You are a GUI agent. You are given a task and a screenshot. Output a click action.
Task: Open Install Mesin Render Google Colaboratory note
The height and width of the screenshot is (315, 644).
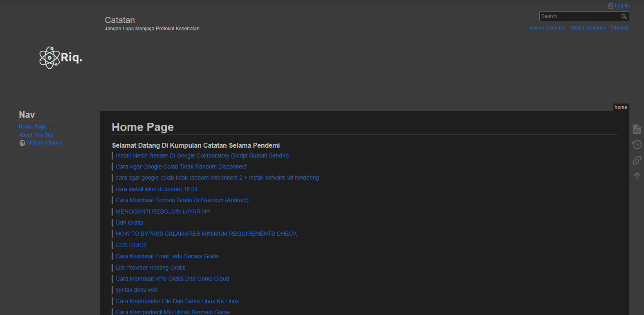click(202, 155)
